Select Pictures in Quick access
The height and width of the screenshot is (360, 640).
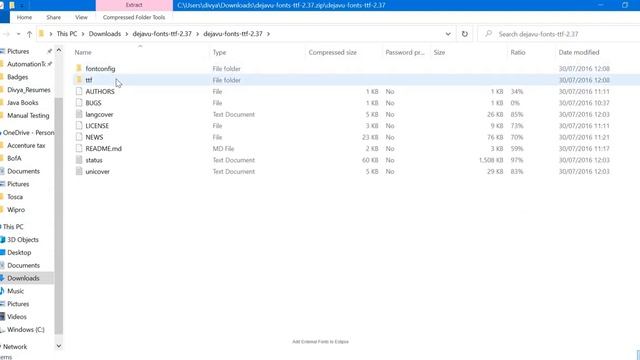18,51
